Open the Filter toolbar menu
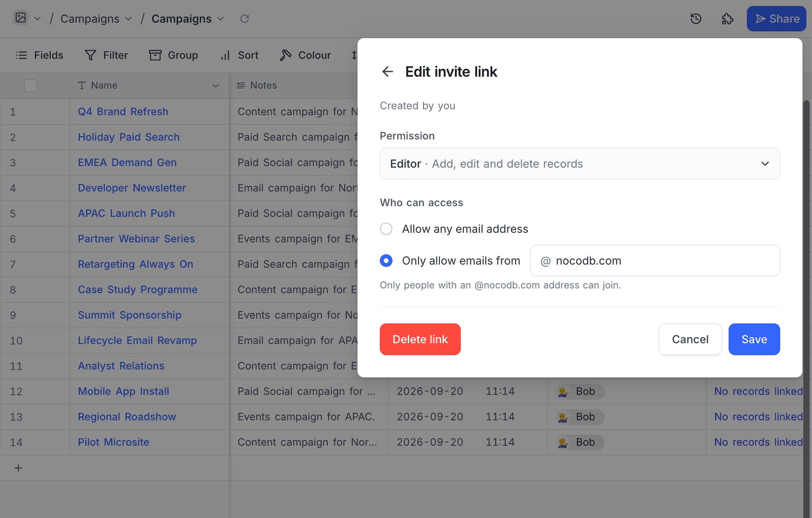The image size is (812, 518). (106, 55)
